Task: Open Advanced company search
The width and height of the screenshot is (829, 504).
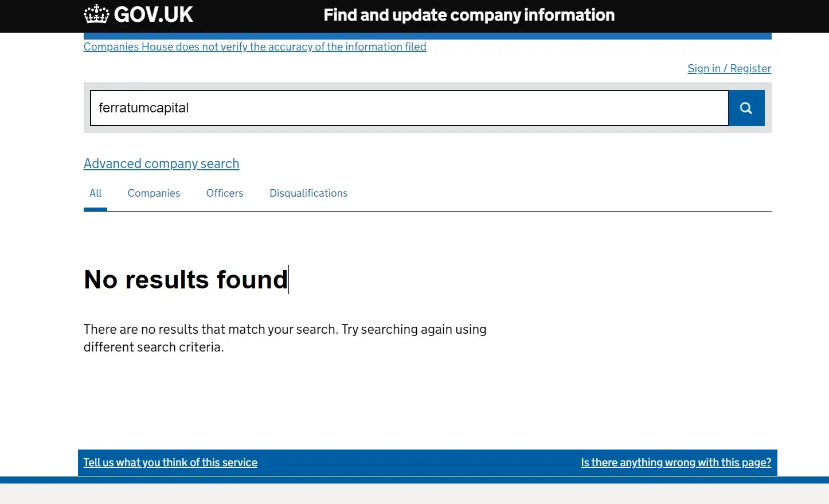Action: click(x=161, y=163)
